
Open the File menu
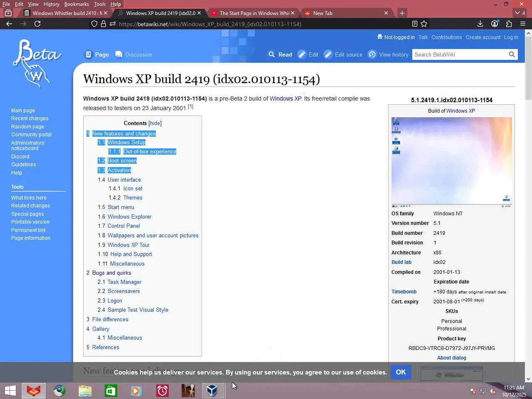coord(6,4)
